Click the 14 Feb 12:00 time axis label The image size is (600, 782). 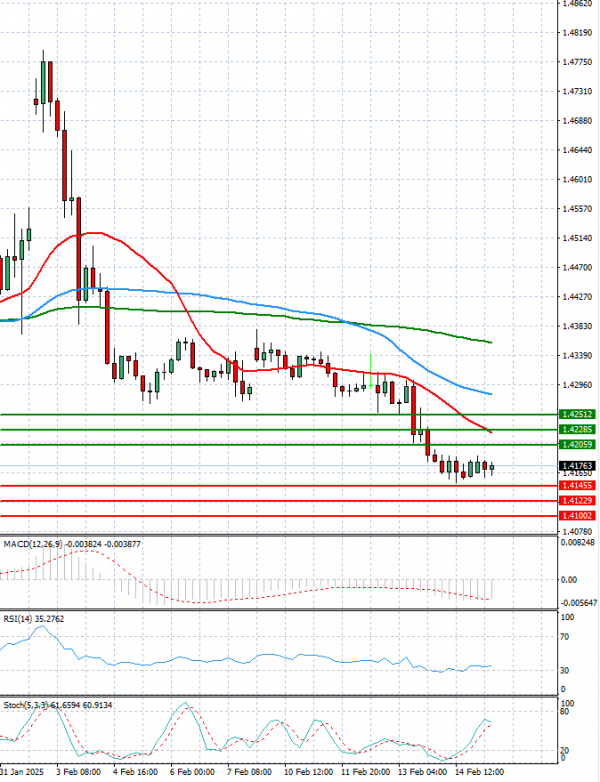coord(477,772)
